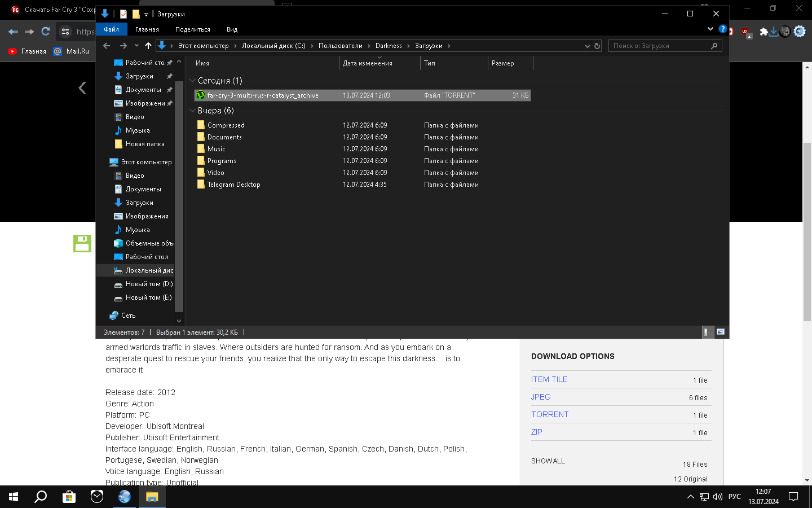
Task: Open the Поделиться ribbon tab
Action: [x=192, y=29]
